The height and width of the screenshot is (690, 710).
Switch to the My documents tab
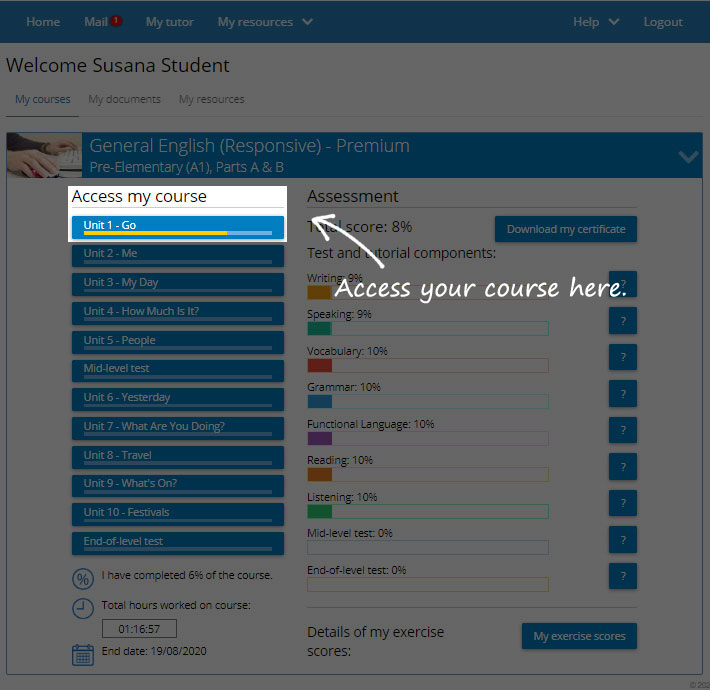(124, 99)
